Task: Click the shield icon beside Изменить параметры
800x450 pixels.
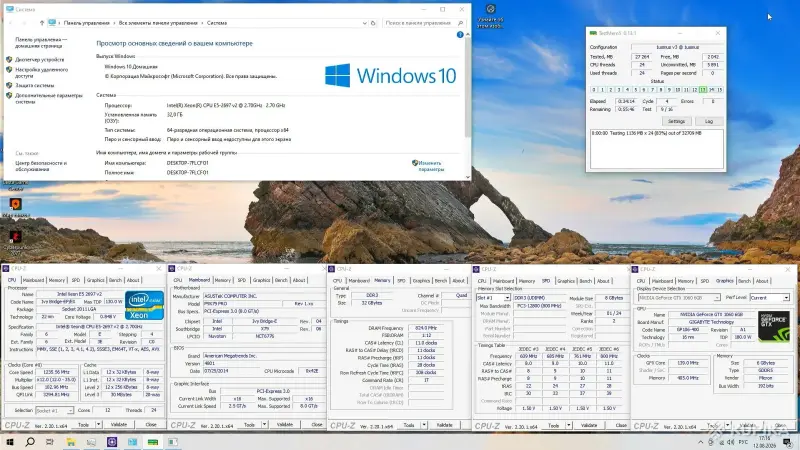Action: pos(415,163)
